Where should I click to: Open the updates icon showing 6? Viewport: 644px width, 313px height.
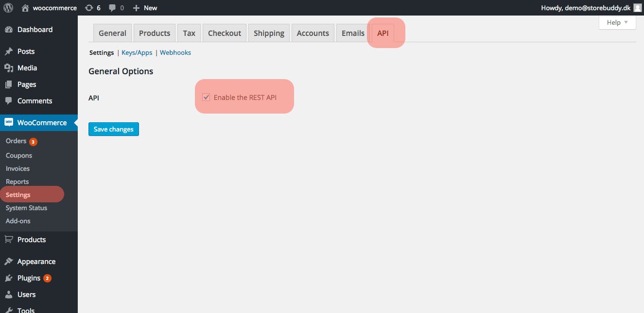[88, 8]
